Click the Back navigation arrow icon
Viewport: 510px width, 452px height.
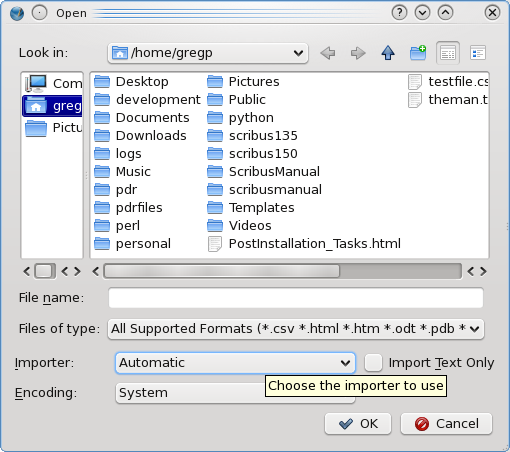point(328,53)
